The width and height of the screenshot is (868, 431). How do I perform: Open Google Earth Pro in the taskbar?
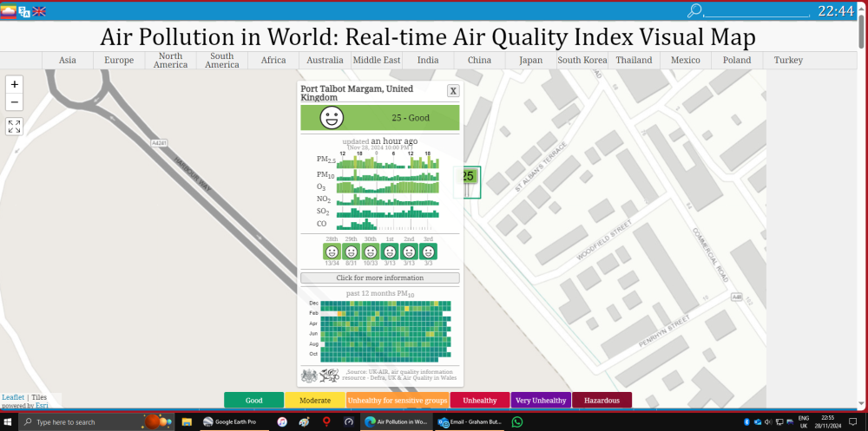tap(229, 422)
